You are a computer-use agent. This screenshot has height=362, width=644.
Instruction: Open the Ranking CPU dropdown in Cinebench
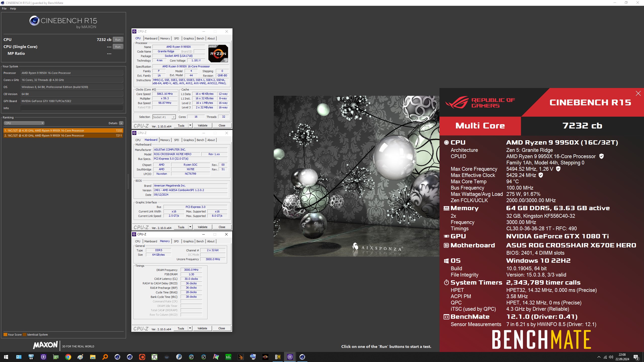point(24,123)
